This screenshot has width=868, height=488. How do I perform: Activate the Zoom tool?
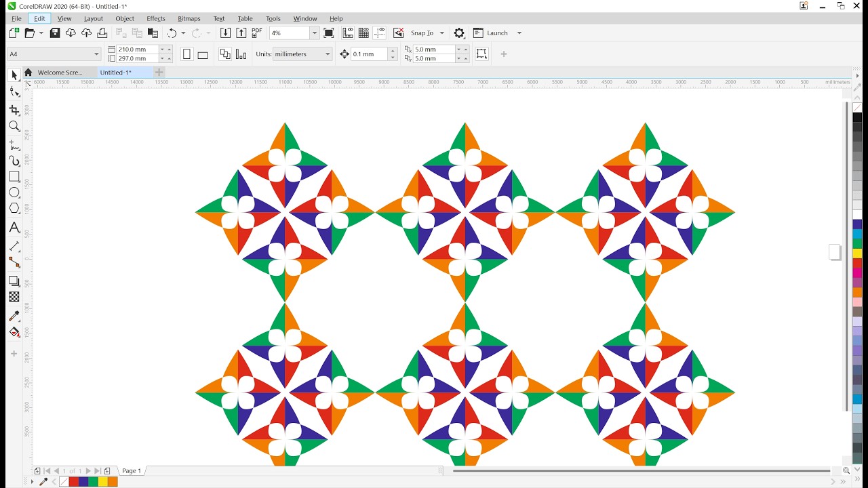coord(14,127)
